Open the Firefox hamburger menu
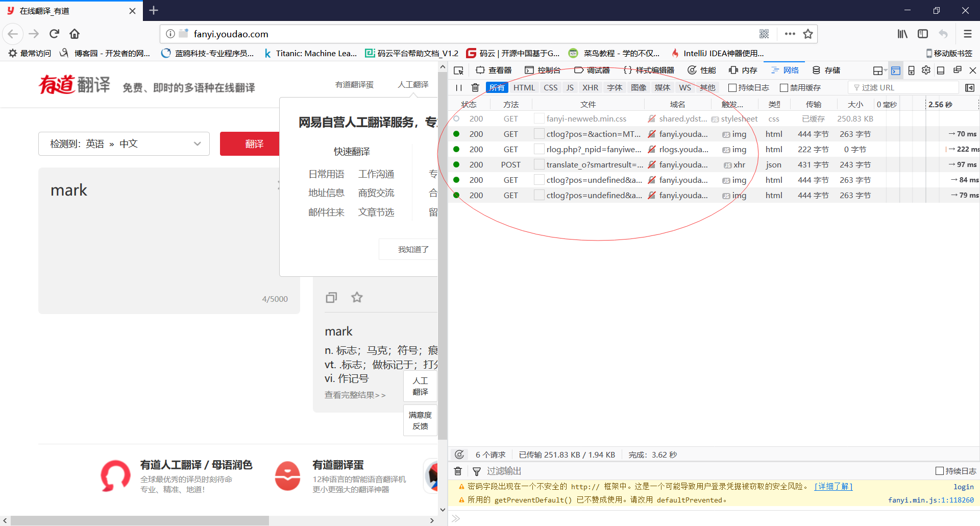Image resolution: width=980 pixels, height=526 pixels. (x=967, y=34)
